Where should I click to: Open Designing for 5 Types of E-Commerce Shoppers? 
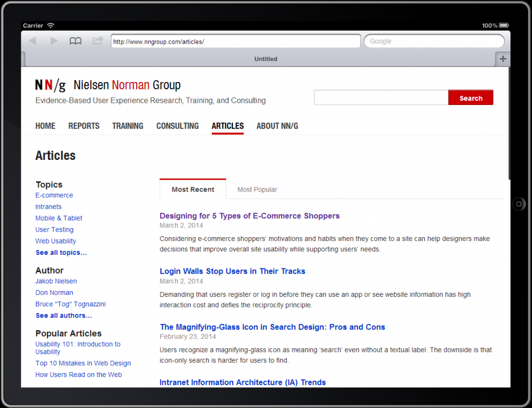[x=249, y=216]
